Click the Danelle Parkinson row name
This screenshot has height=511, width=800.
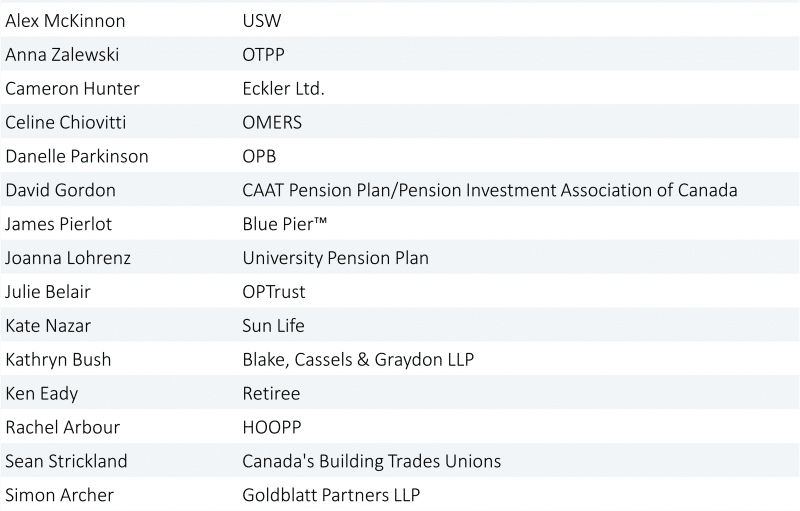(77, 156)
